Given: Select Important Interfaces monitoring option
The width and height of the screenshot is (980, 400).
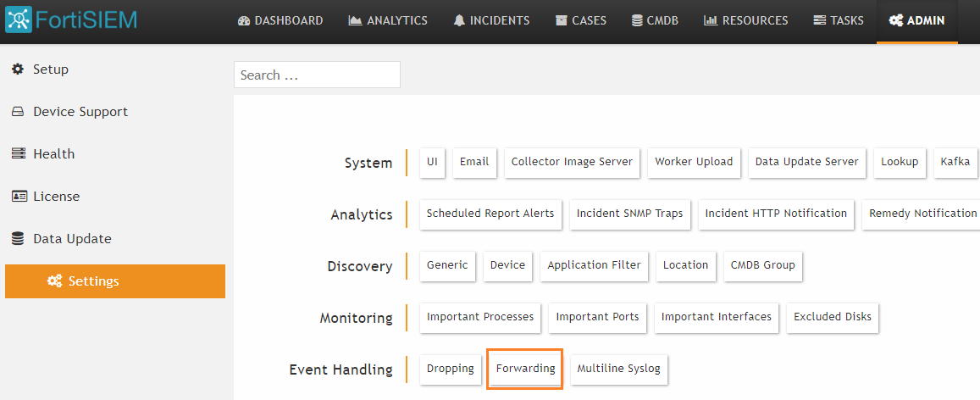Looking at the screenshot, I should pyautogui.click(x=716, y=317).
